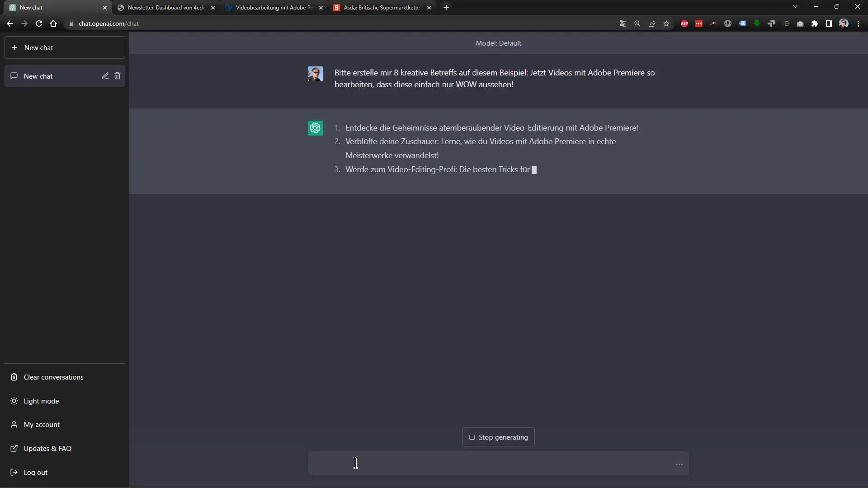Click the Clear conversations button
Screen dimensions: 868x488
pos(54,376)
